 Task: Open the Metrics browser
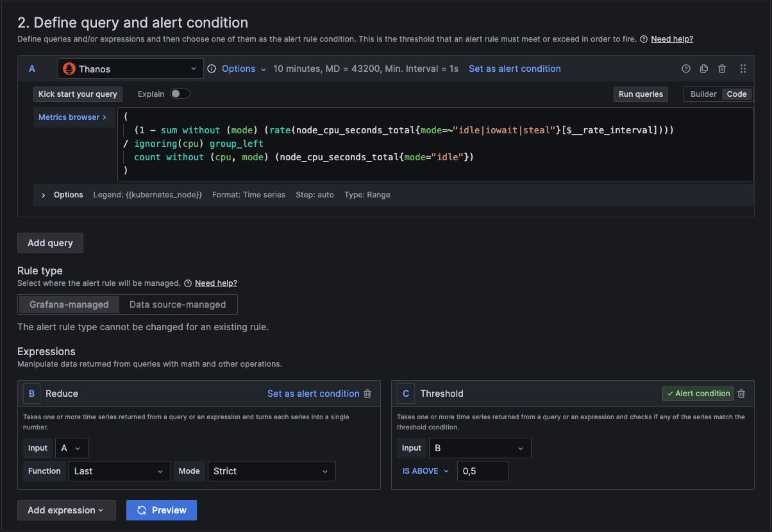[x=72, y=117]
